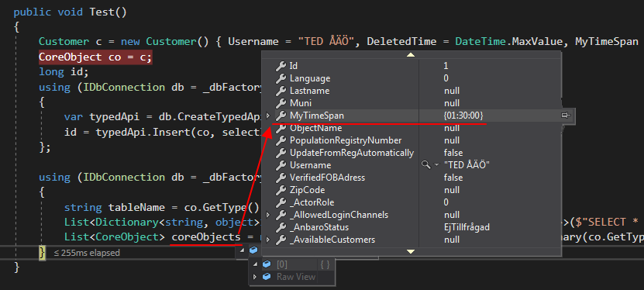Click the { } value of [0]
The image size is (644, 290).
325,265
